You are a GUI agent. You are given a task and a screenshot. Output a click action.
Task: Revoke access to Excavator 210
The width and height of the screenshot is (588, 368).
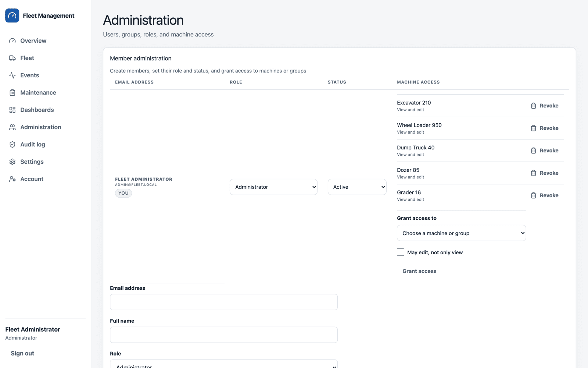[544, 106]
